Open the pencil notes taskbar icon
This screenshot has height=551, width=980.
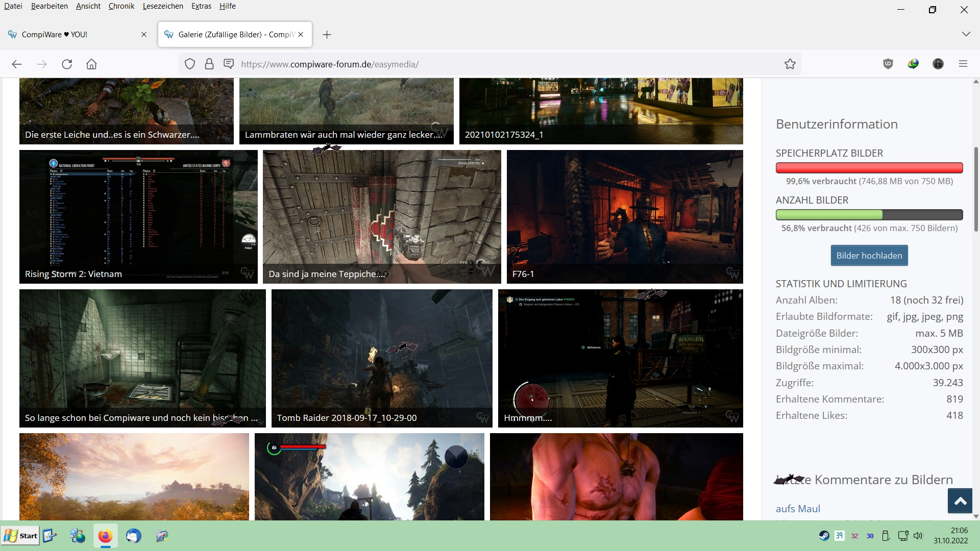pyautogui.click(x=162, y=536)
